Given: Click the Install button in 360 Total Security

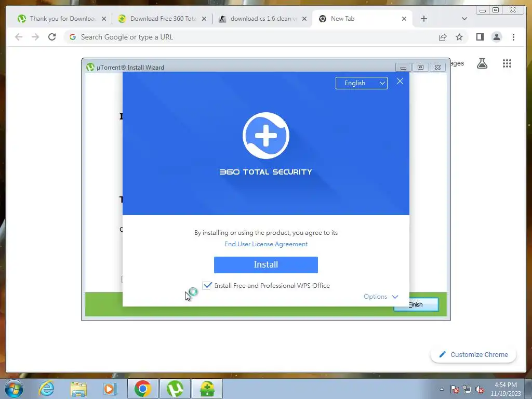Looking at the screenshot, I should pos(265,264).
